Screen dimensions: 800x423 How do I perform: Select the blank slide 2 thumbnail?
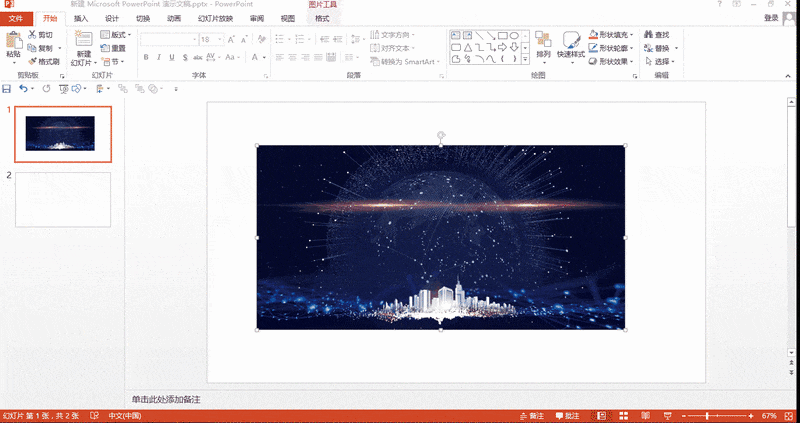[x=62, y=200]
